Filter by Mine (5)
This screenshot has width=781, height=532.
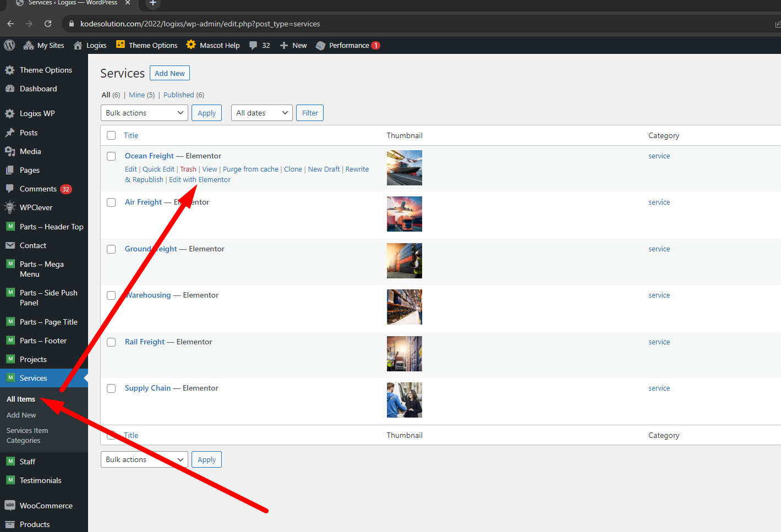click(x=142, y=95)
